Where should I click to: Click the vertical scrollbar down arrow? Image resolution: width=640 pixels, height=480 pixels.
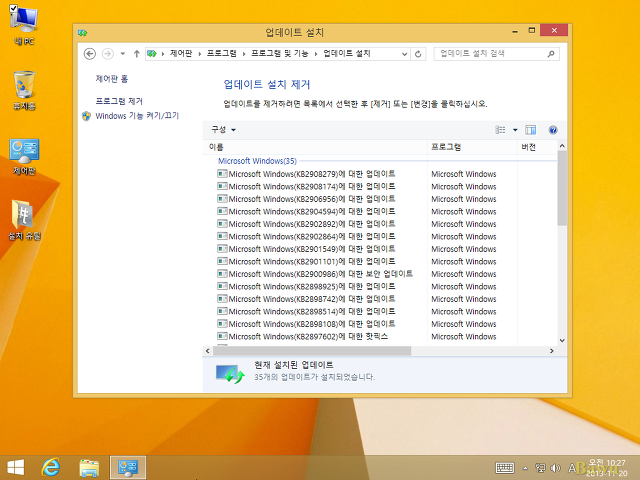562,340
